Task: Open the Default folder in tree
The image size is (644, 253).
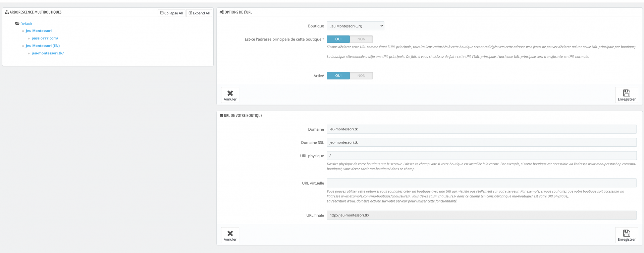Action: 26,24
